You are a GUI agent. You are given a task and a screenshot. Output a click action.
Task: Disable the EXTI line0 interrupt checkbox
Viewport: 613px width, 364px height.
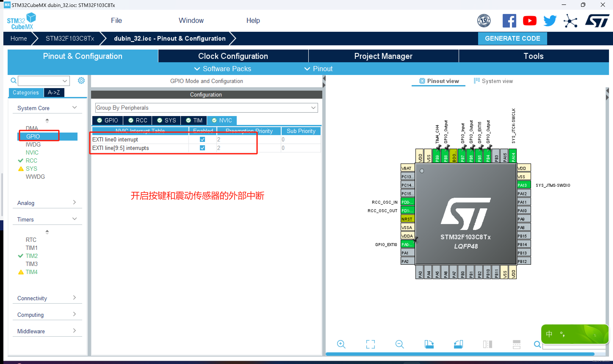point(202,139)
